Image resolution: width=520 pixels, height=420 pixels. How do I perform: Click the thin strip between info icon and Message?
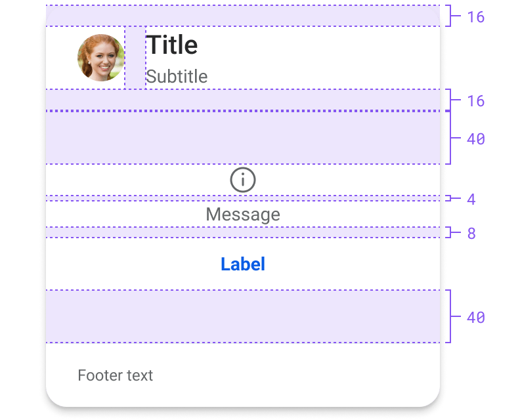(x=243, y=198)
